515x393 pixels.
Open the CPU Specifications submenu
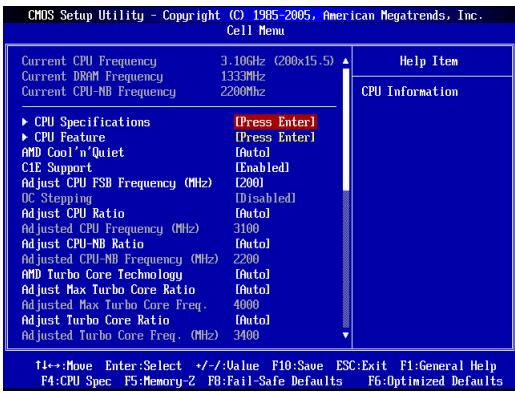[x=92, y=122]
